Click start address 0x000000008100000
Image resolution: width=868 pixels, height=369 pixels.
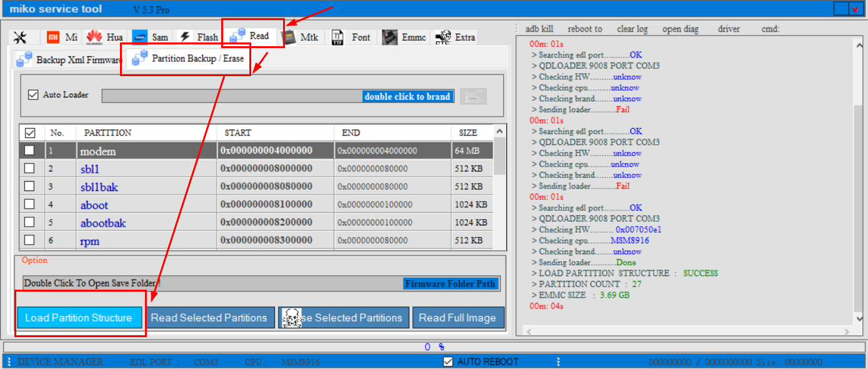coord(266,204)
